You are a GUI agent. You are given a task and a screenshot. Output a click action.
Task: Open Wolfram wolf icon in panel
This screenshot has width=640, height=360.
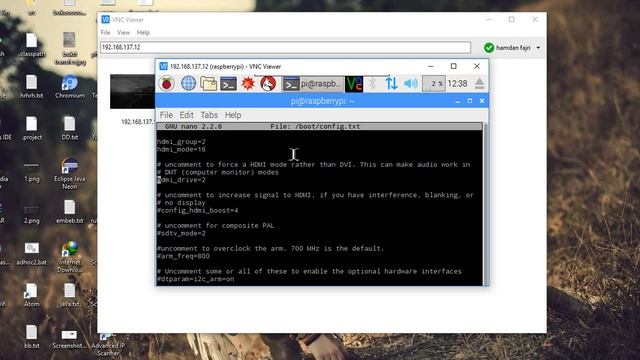point(268,84)
